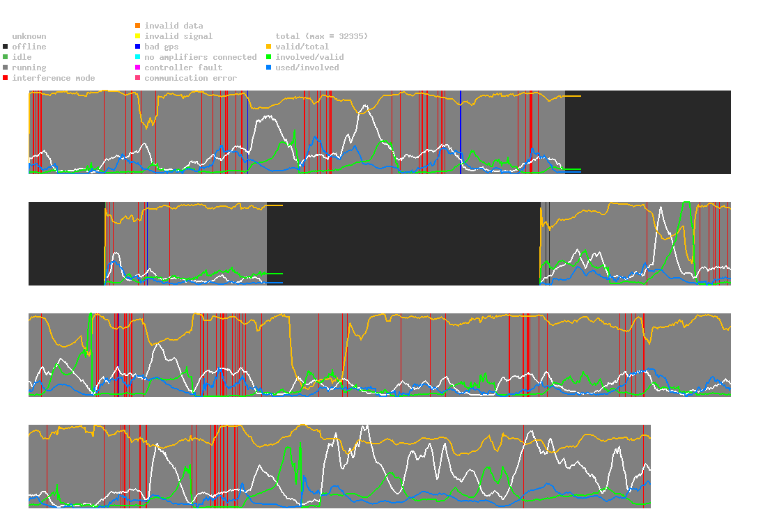Click the 'invalid signal' legend label
Image resolution: width=763 pixels, height=532 pixels.
(x=178, y=36)
